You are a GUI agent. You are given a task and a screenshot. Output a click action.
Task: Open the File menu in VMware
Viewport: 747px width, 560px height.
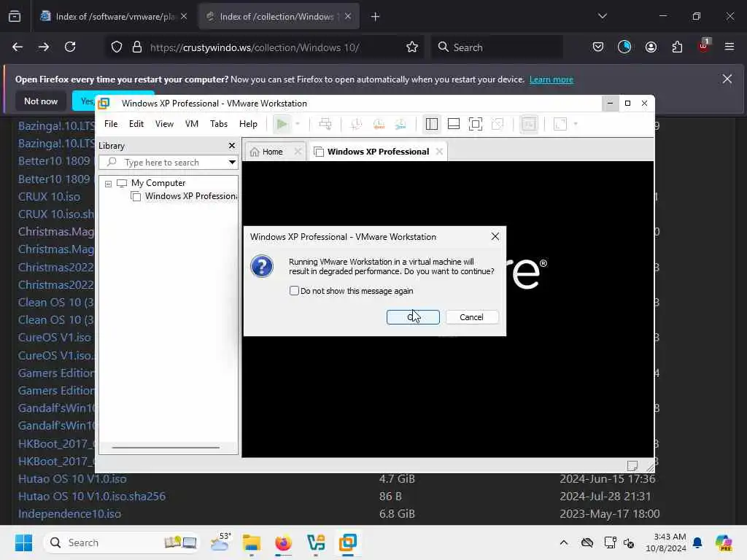(111, 124)
